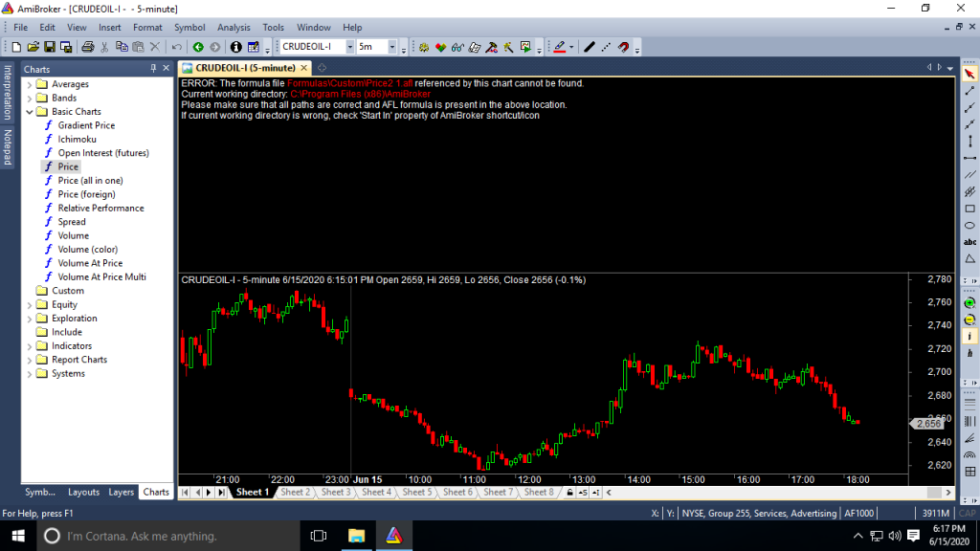
Task: Open the Symbol menu
Action: click(189, 28)
